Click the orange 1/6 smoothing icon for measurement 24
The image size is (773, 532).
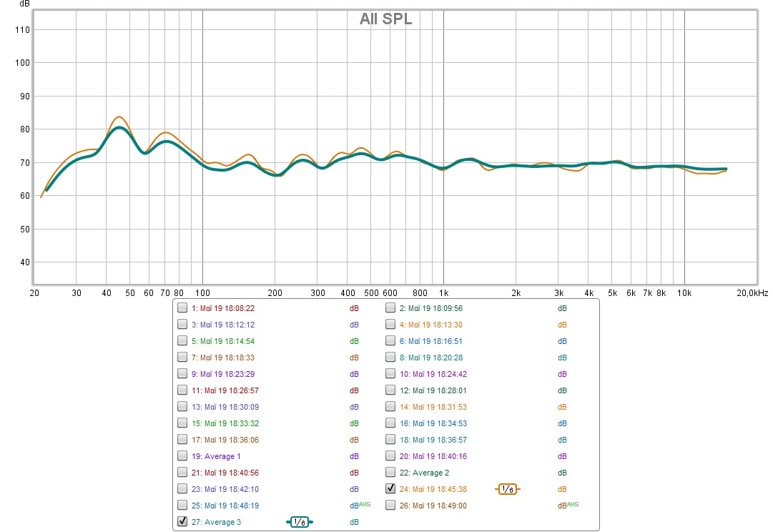click(x=507, y=489)
